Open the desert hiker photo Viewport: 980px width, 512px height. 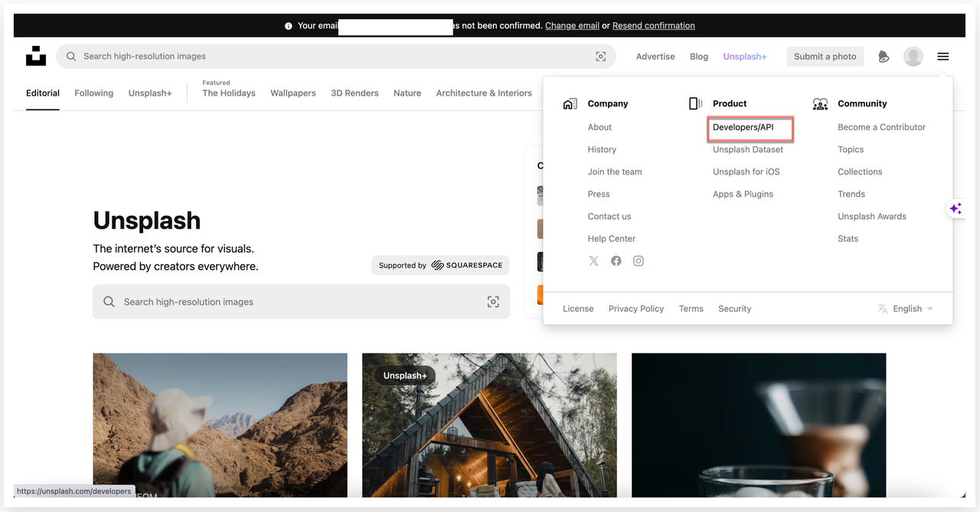coord(220,425)
